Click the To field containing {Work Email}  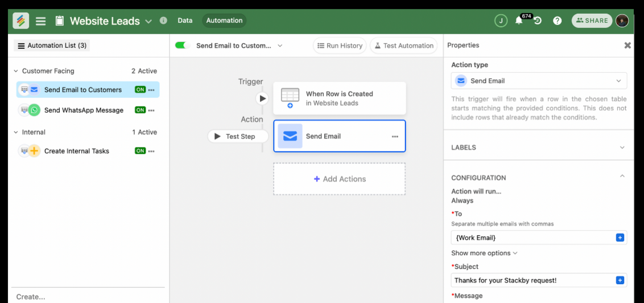point(539,238)
